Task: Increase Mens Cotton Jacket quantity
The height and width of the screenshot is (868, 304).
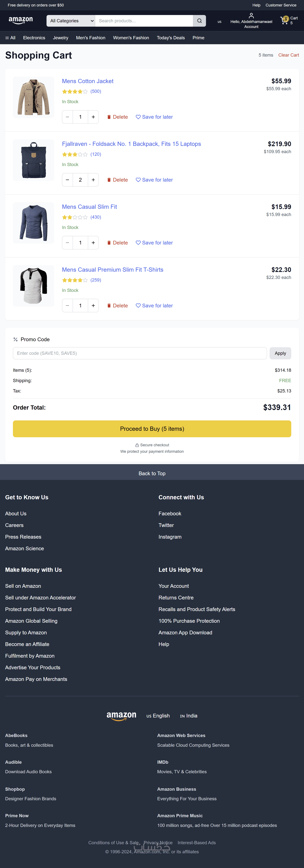Action: [x=93, y=117]
